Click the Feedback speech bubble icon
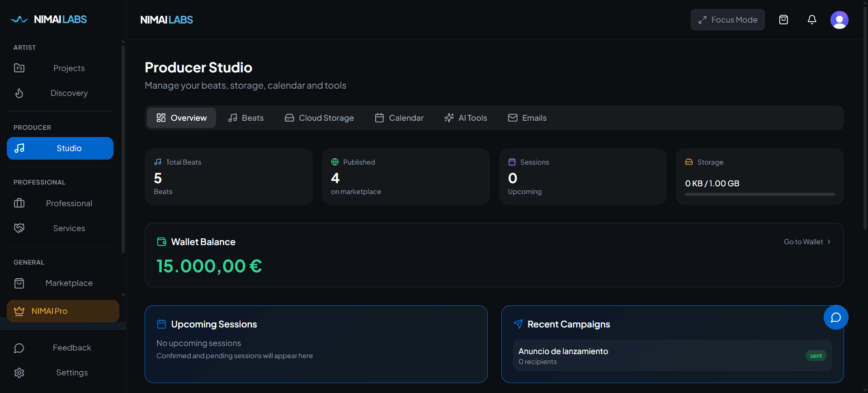The width and height of the screenshot is (868, 393). (19, 348)
